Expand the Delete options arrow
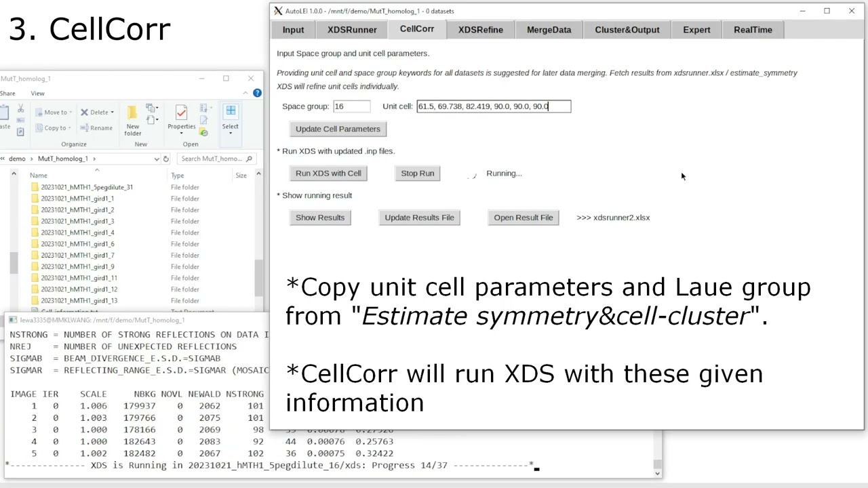 pyautogui.click(x=112, y=113)
